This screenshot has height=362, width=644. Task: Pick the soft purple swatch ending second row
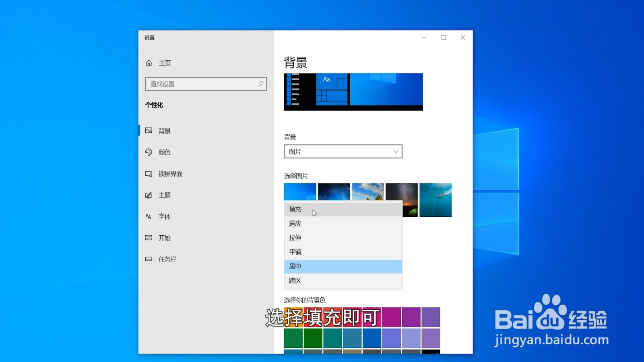(x=431, y=338)
